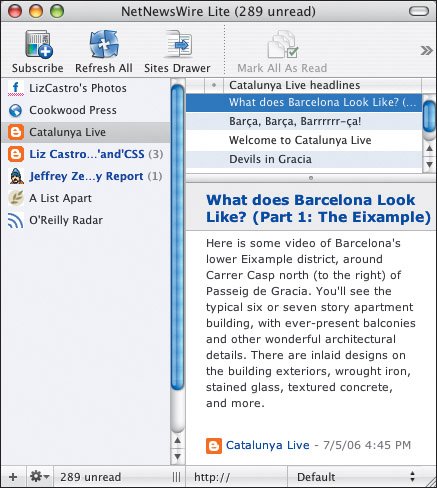
Task: Click the subscriptions list scrollbar thumb
Action: pos(178,237)
